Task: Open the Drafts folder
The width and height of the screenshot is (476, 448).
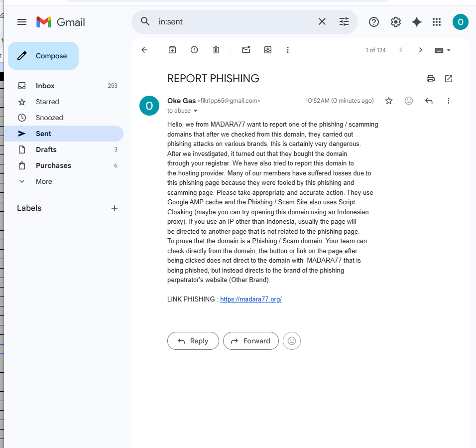Action: click(64, 149)
